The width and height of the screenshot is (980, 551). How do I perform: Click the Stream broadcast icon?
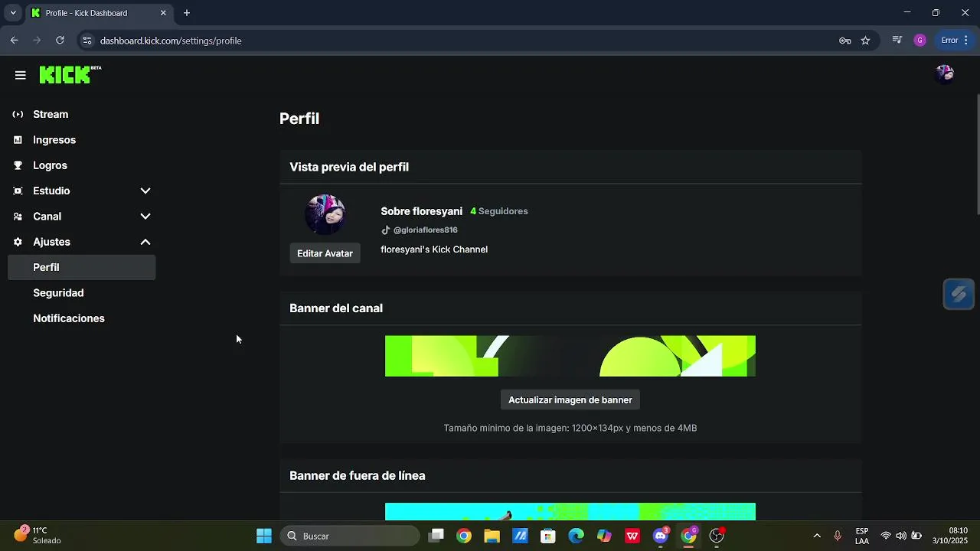(x=18, y=114)
